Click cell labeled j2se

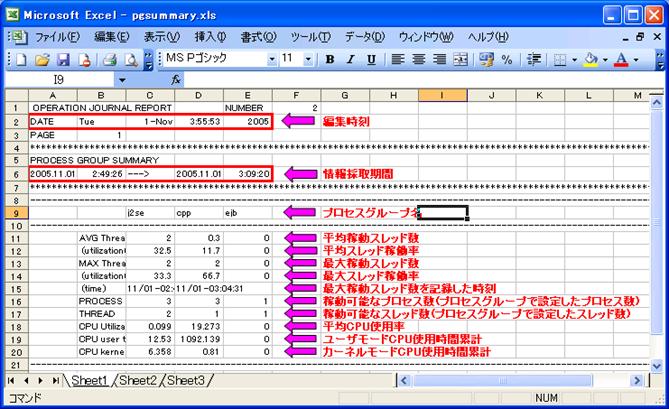click(150, 213)
